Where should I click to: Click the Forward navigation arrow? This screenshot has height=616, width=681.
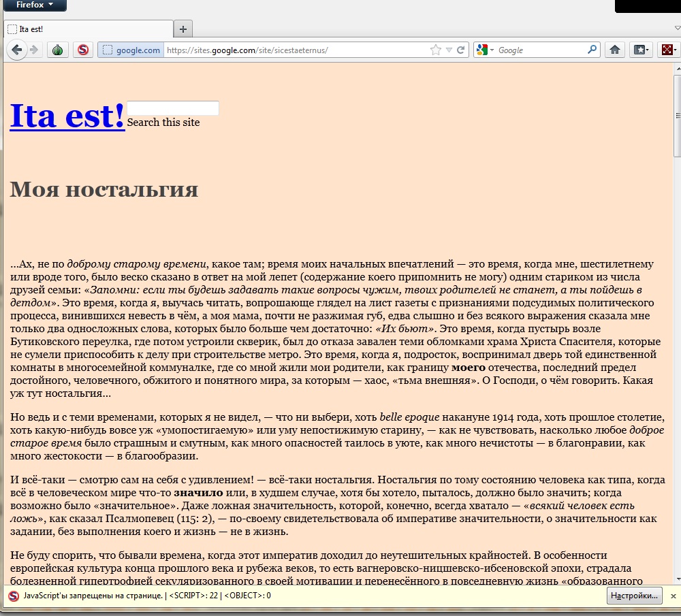point(34,50)
